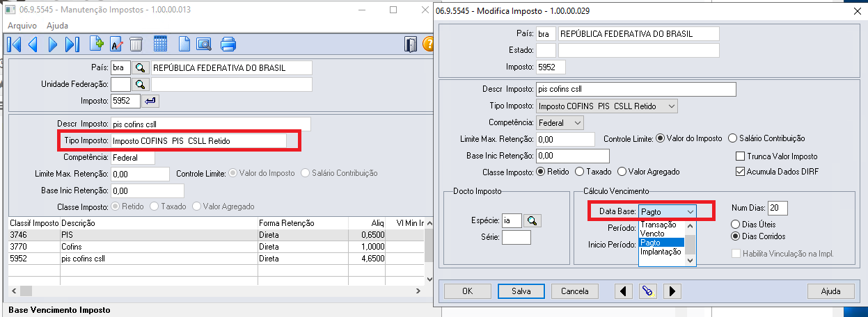This screenshot has height=317, width=868.
Task: Click the trash can delete icon
Action: point(136,45)
